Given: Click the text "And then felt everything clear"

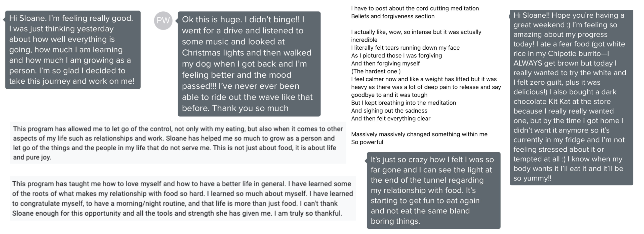Looking at the screenshot, I should 391,118.
